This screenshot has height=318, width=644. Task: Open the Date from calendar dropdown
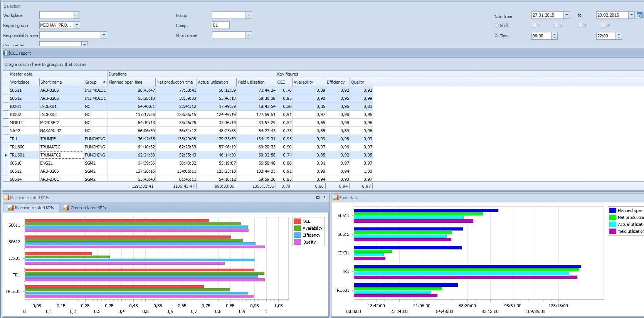[x=567, y=15]
